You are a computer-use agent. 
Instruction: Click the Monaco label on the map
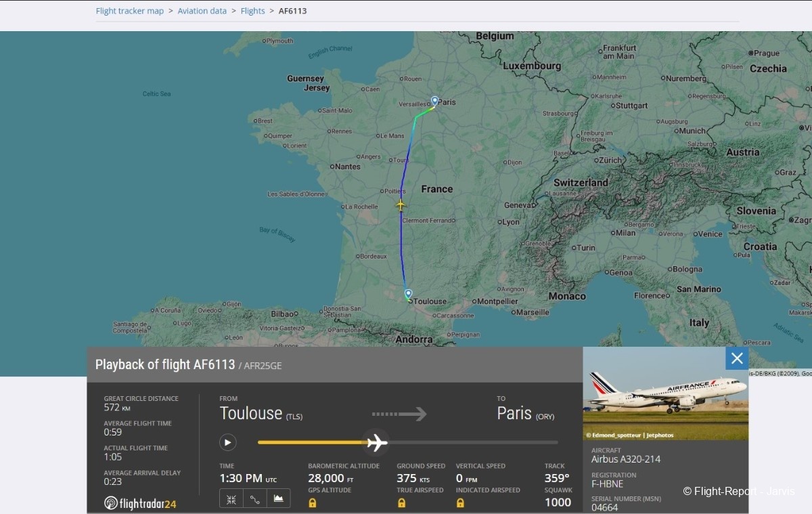(567, 296)
